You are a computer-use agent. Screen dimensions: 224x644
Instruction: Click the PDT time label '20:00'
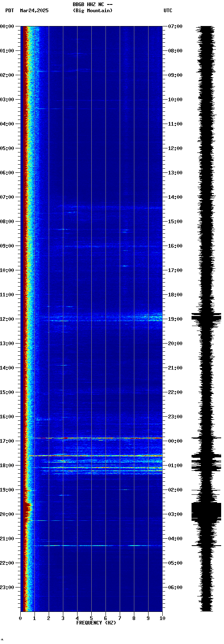(7, 514)
